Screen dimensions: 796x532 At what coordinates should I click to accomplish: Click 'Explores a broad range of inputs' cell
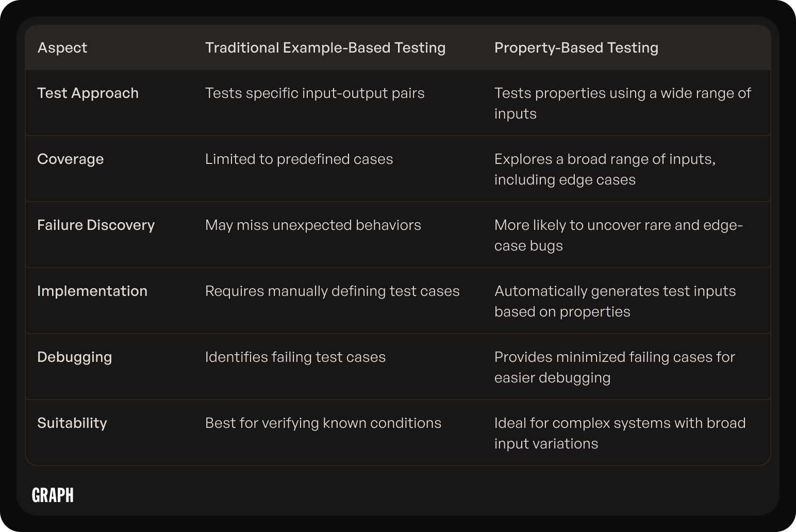coord(605,169)
